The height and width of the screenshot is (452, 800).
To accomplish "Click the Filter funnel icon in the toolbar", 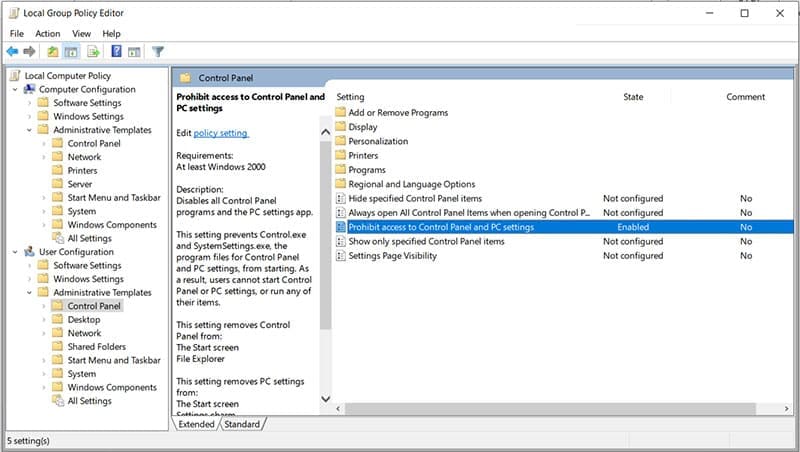I will pos(158,51).
